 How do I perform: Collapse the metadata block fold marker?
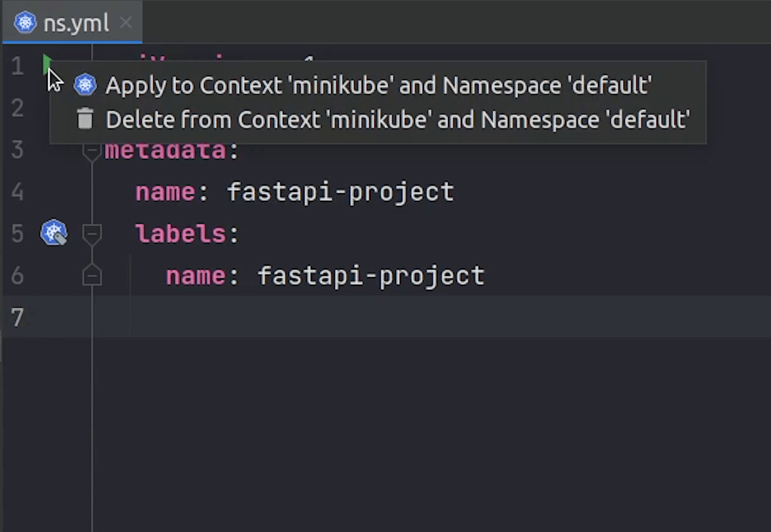click(x=92, y=151)
